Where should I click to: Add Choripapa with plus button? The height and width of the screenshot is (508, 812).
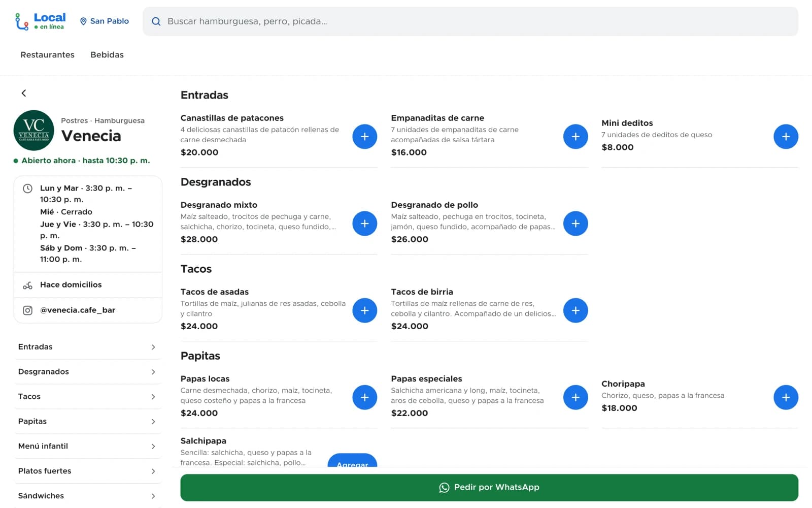[786, 397]
